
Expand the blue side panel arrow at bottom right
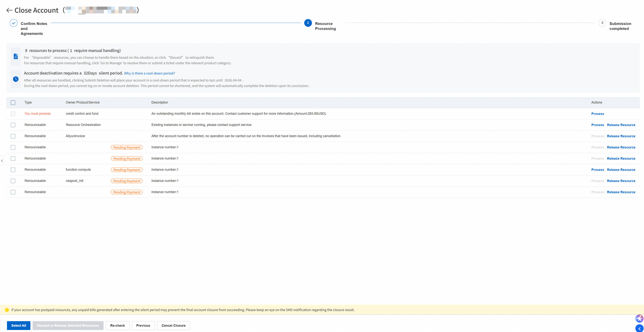click(x=639, y=329)
